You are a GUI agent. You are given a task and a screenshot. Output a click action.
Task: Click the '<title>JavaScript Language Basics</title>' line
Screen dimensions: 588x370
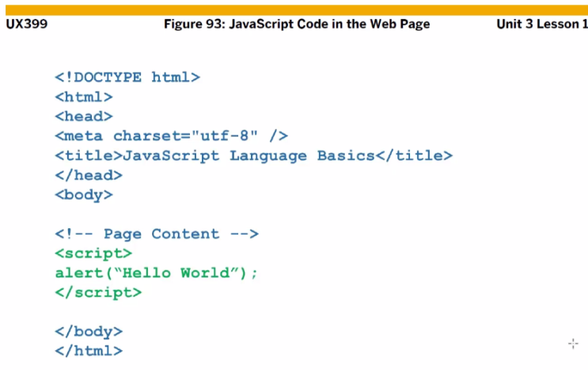coord(254,156)
